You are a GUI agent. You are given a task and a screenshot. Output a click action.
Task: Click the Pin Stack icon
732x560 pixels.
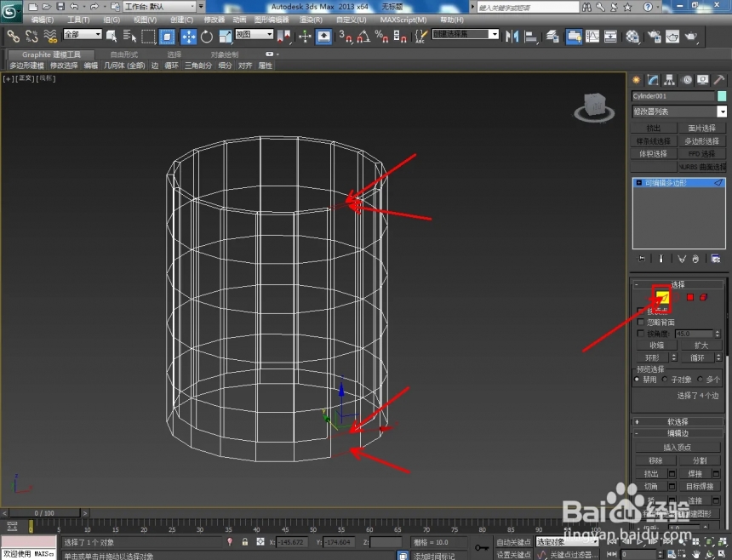pos(642,259)
